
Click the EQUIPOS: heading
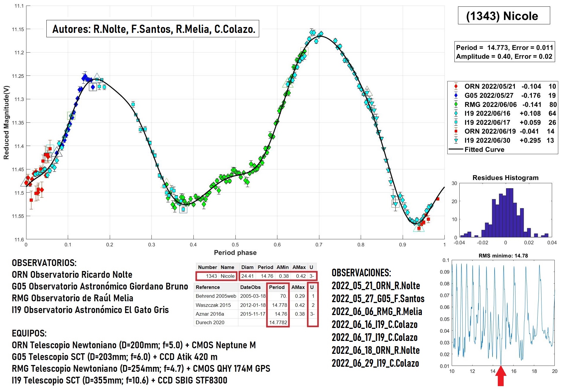click(x=29, y=333)
